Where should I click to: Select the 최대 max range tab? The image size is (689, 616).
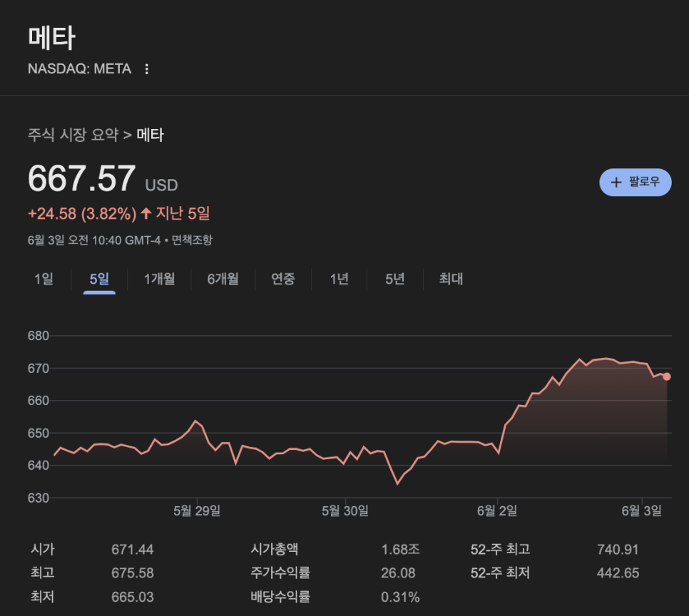coord(451,279)
